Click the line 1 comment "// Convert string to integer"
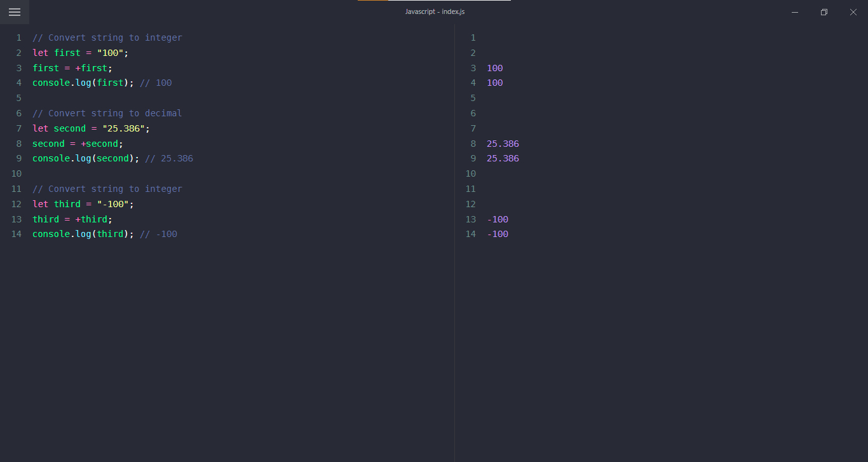Image resolution: width=868 pixels, height=462 pixels. (107, 37)
